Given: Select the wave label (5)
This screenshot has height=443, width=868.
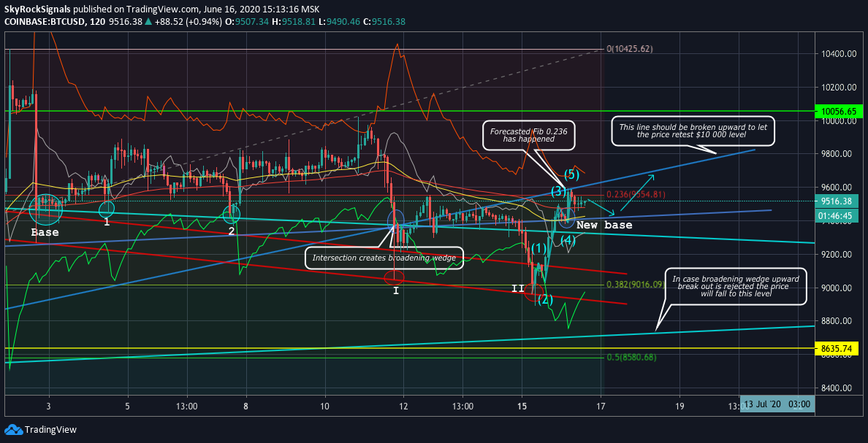Looking at the screenshot, I should pyautogui.click(x=571, y=174).
